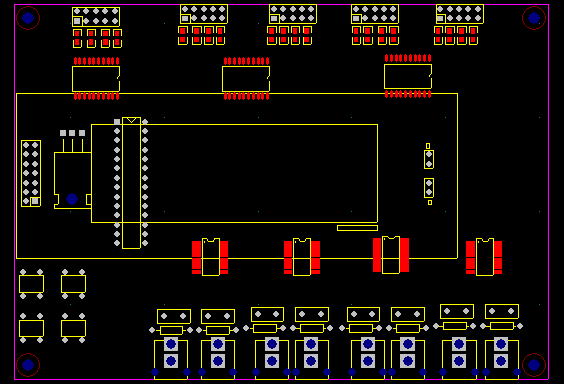Click the blue mounting hole of the regulator footprint
This screenshot has height=384, width=564.
tap(72, 199)
